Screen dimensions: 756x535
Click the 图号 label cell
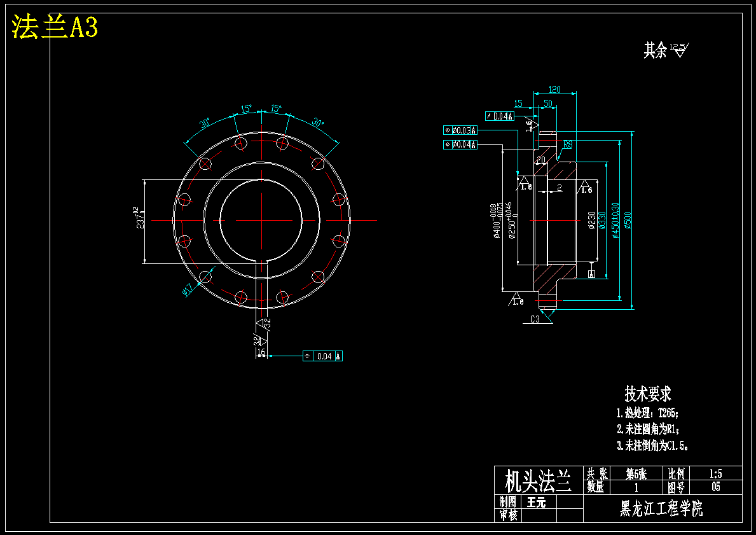676,487
